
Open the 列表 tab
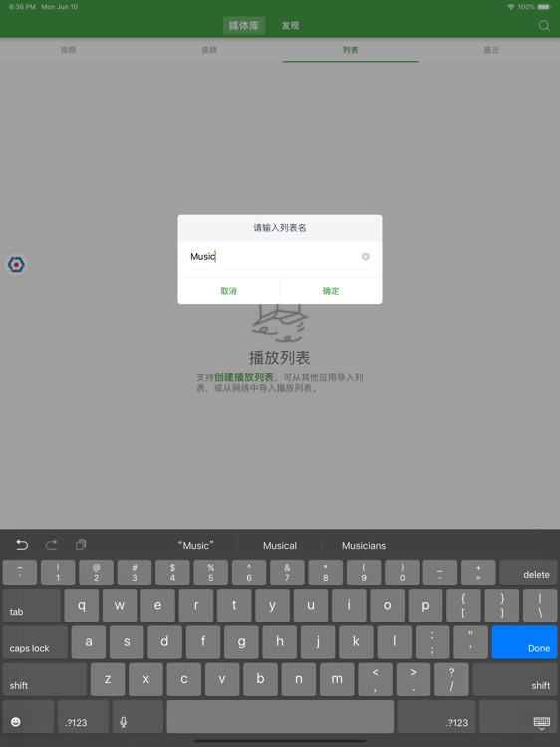[x=351, y=50]
